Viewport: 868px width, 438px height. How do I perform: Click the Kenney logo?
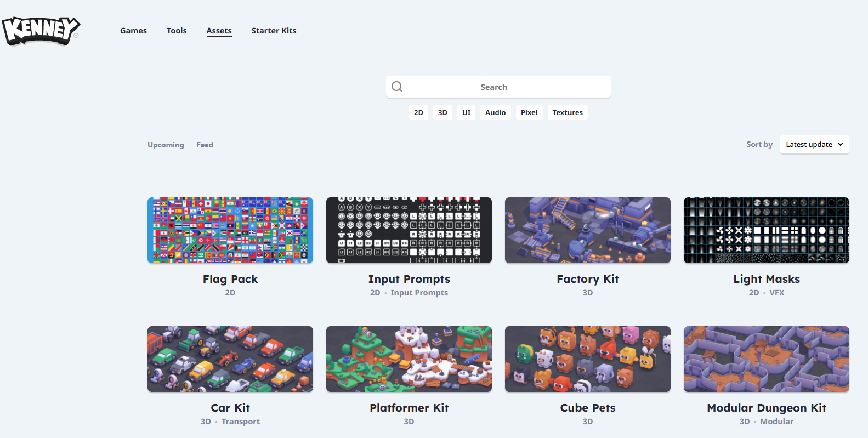(x=41, y=31)
